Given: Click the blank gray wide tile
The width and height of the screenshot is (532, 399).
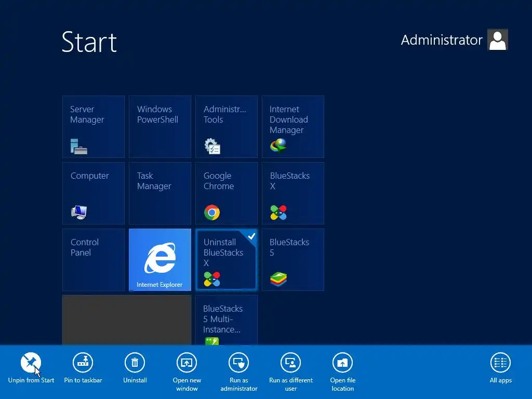Looking at the screenshot, I should 127,320.
